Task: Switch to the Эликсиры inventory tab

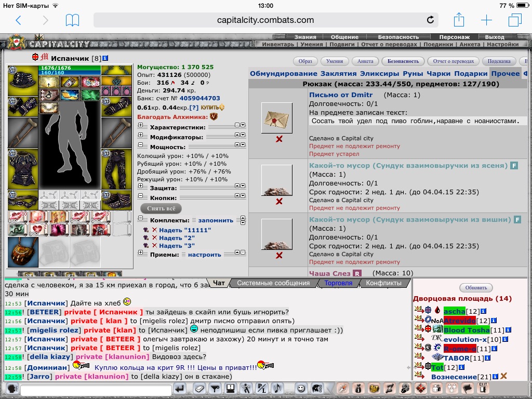Action: point(379,74)
